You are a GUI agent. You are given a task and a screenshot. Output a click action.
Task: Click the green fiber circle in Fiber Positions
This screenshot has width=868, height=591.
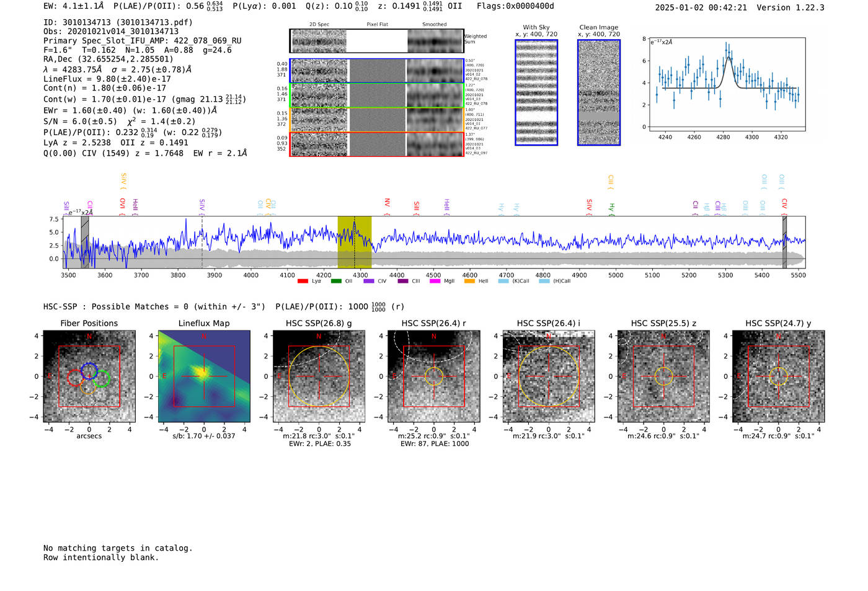101,379
